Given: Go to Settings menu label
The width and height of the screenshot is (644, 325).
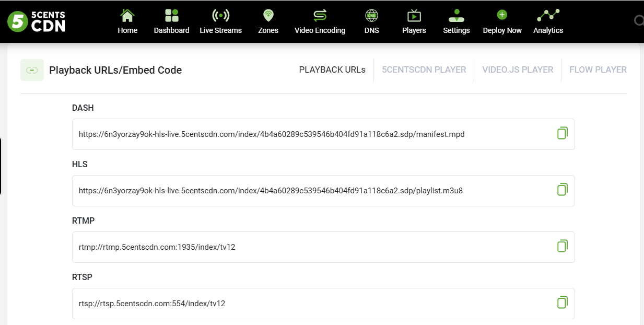Looking at the screenshot, I should coord(456,30).
